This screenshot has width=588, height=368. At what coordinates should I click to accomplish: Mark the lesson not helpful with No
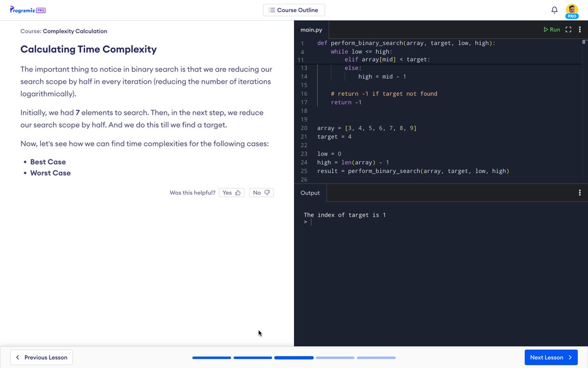coord(261,193)
